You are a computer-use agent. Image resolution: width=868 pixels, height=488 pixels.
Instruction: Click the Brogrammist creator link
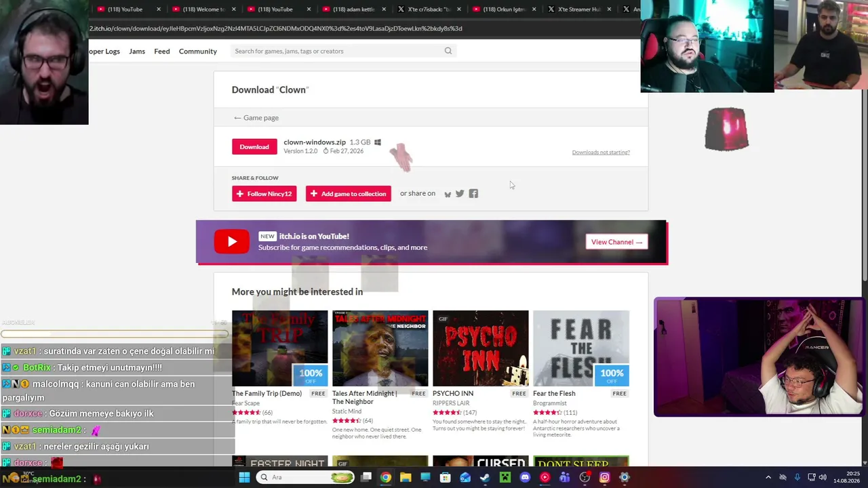549,403
